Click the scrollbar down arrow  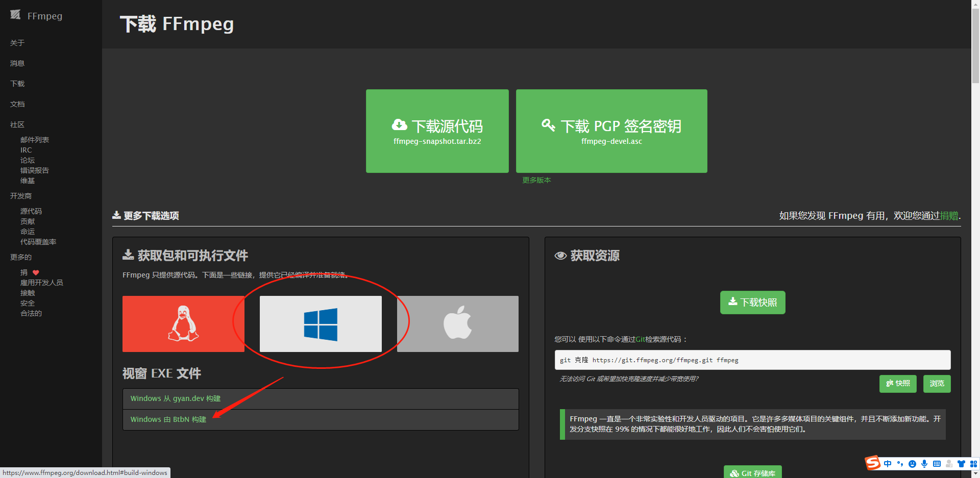[975, 474]
